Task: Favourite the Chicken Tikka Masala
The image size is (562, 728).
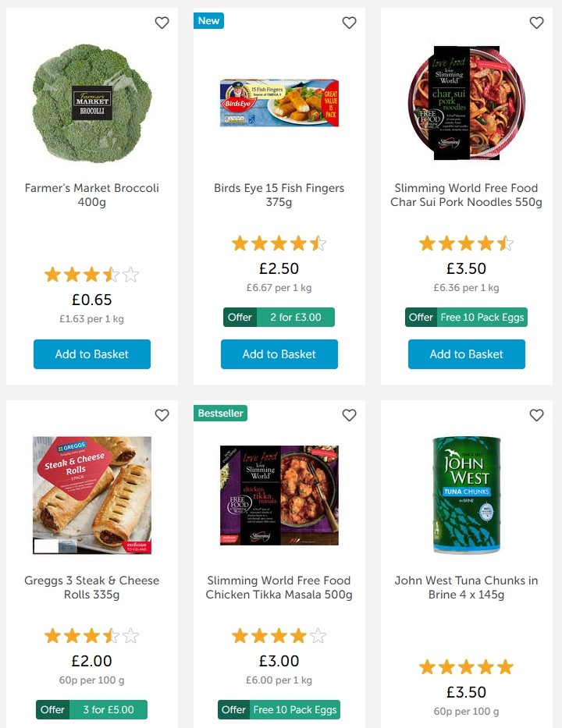Action: 349,415
